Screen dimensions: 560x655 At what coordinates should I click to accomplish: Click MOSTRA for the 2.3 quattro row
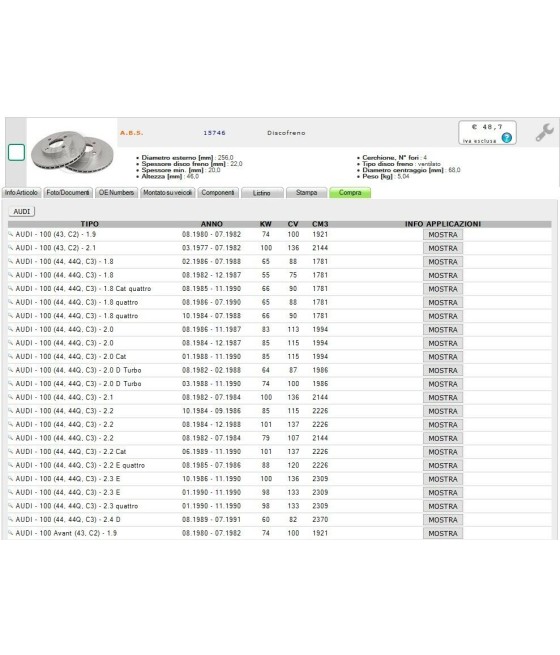(x=443, y=506)
